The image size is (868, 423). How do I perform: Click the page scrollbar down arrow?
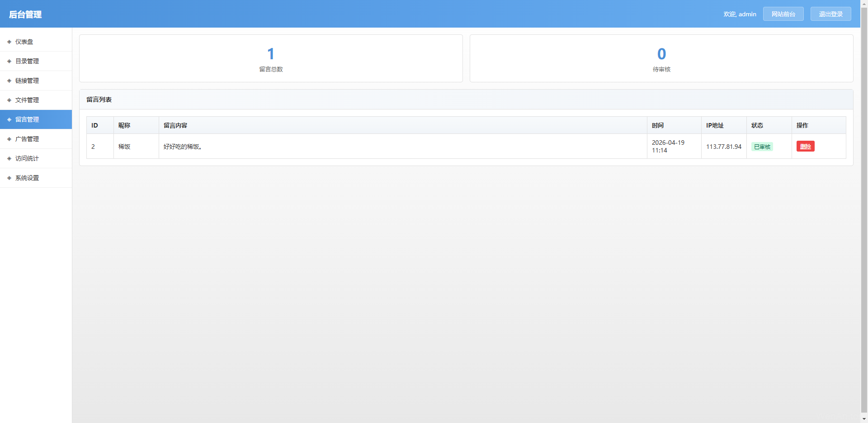tap(864, 419)
